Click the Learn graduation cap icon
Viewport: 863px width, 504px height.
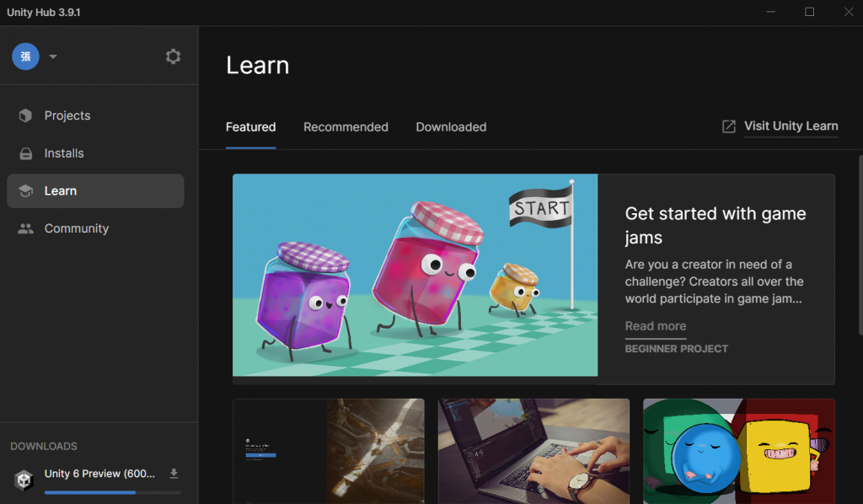(25, 191)
